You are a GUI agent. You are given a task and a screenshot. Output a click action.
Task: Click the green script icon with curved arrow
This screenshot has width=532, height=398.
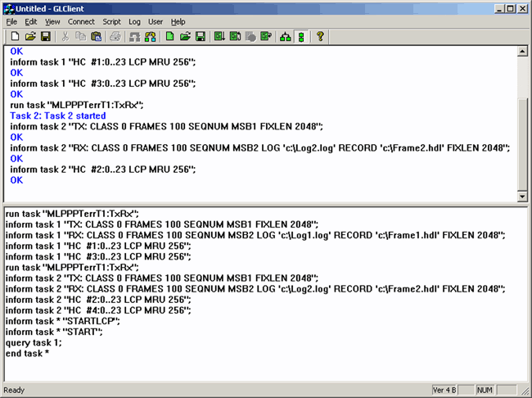click(266, 36)
